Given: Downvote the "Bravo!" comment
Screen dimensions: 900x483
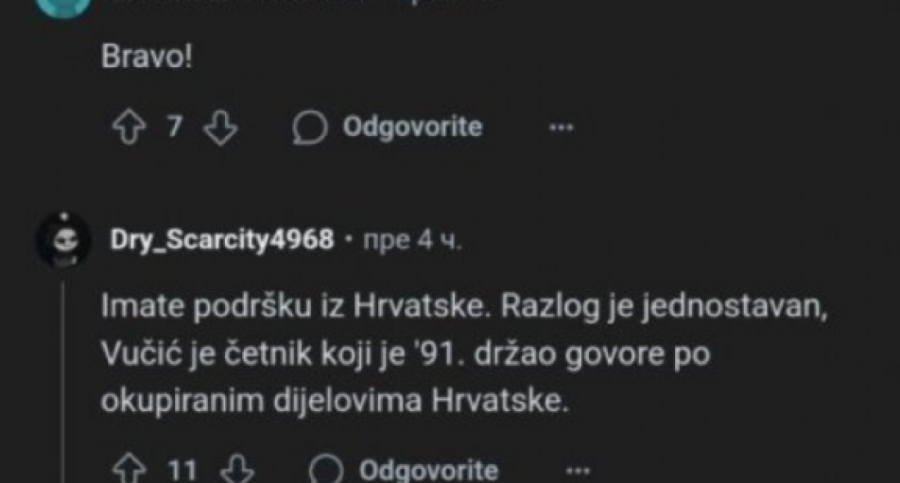Looking at the screenshot, I should [x=220, y=127].
